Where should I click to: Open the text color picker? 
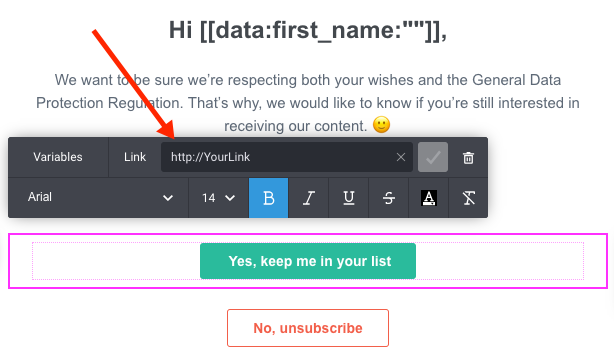[x=428, y=198]
